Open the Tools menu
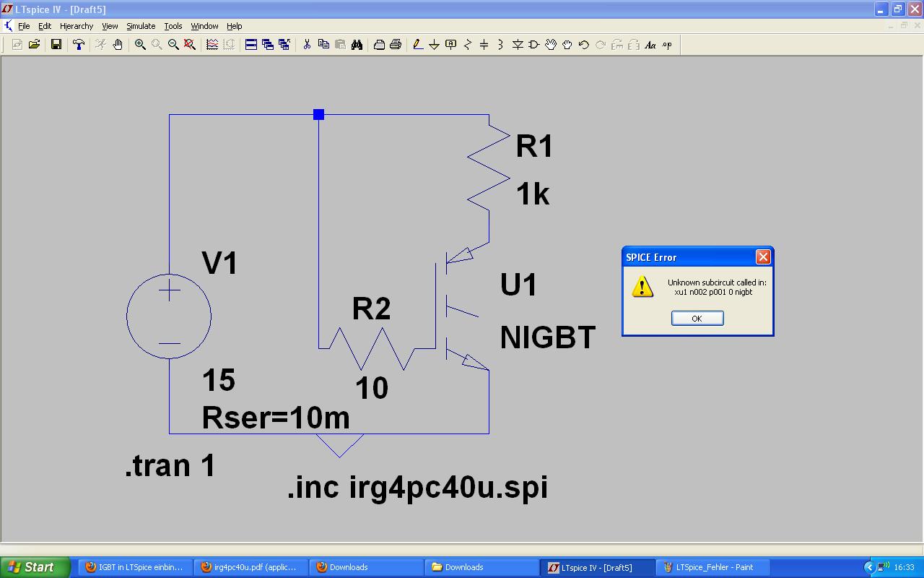Image resolution: width=924 pixels, height=578 pixels. (173, 25)
